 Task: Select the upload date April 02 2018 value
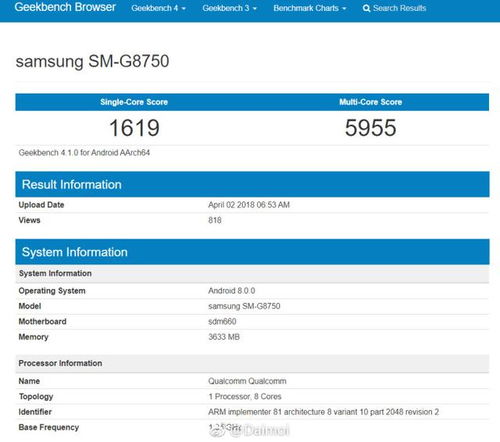coord(249,205)
